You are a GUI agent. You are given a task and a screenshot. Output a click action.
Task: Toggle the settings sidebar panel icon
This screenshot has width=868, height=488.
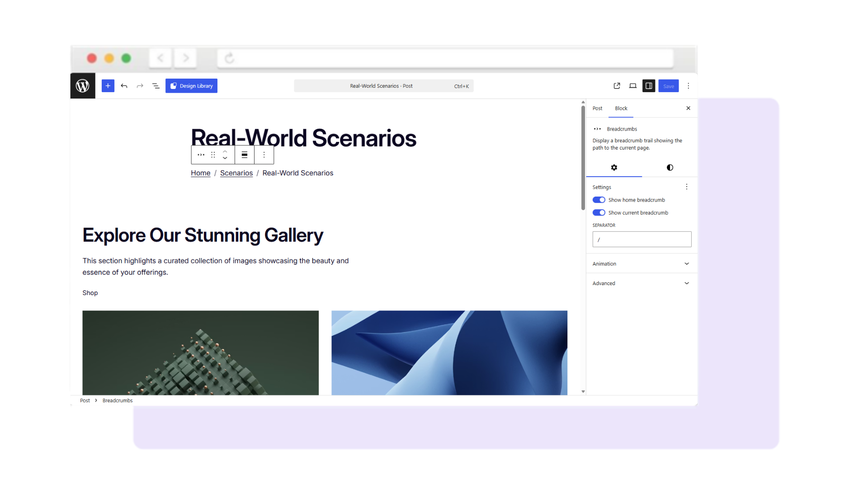649,85
